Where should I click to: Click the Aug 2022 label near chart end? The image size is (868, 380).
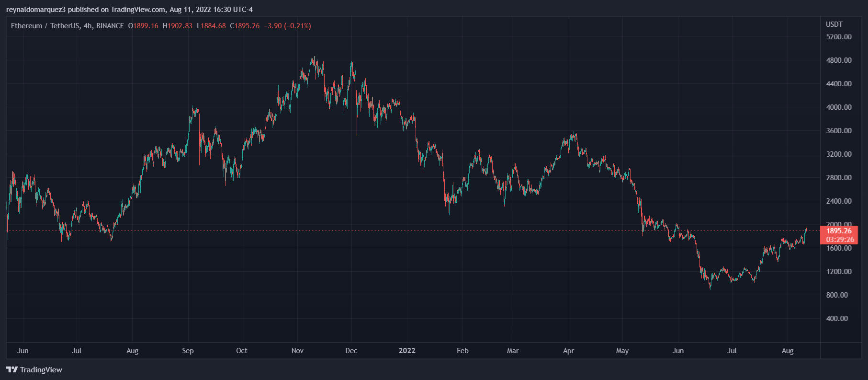pyautogui.click(x=788, y=351)
